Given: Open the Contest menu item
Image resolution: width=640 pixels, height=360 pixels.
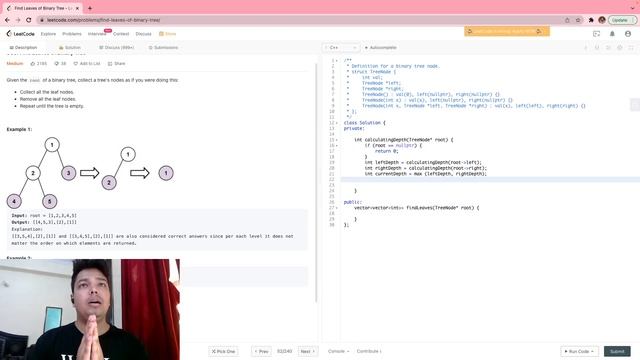Looking at the screenshot, I should (121, 34).
